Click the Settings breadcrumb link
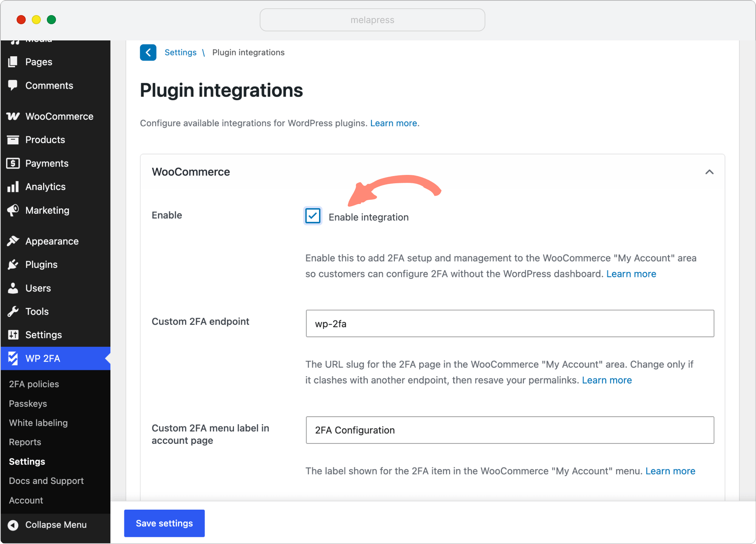Image resolution: width=756 pixels, height=544 pixels. point(180,53)
